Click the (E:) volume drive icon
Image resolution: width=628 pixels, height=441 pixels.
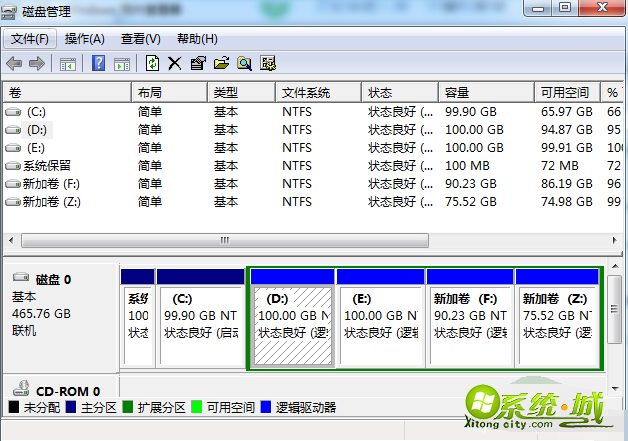pyautogui.click(x=13, y=148)
